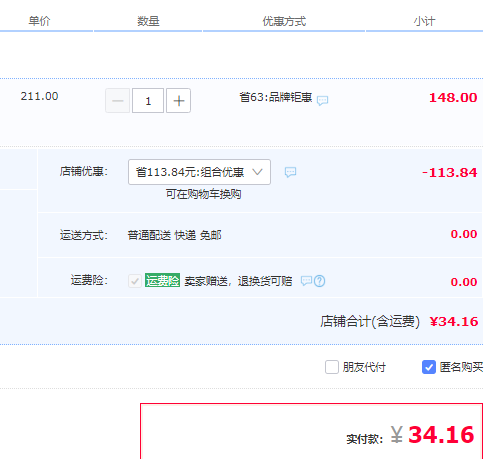
Task: Click the 单价 column header
Action: (x=39, y=21)
